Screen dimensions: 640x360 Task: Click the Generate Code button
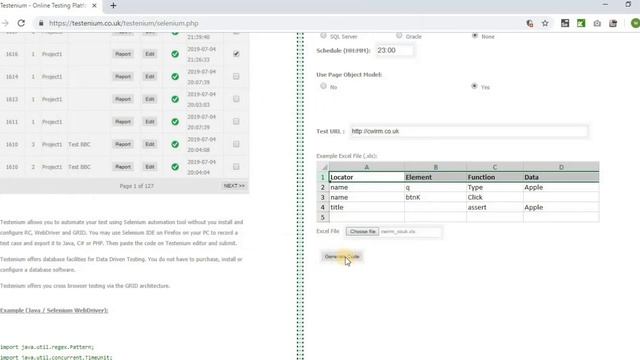(x=342, y=257)
